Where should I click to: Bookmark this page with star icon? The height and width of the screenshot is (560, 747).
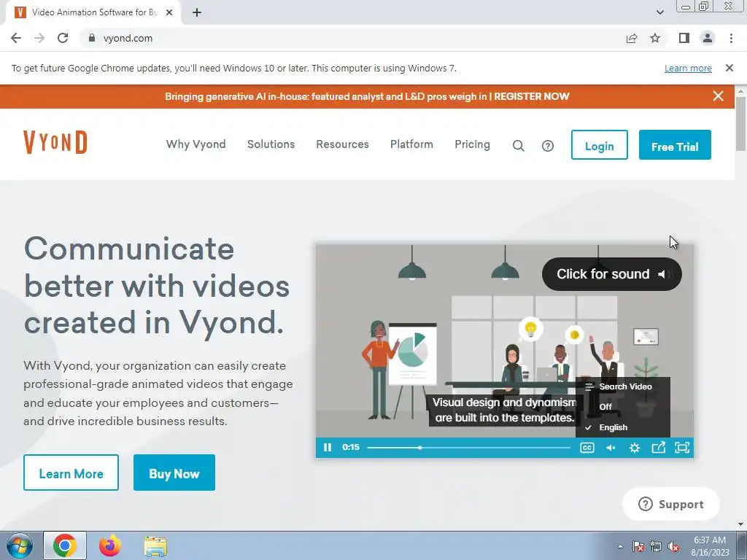click(656, 38)
